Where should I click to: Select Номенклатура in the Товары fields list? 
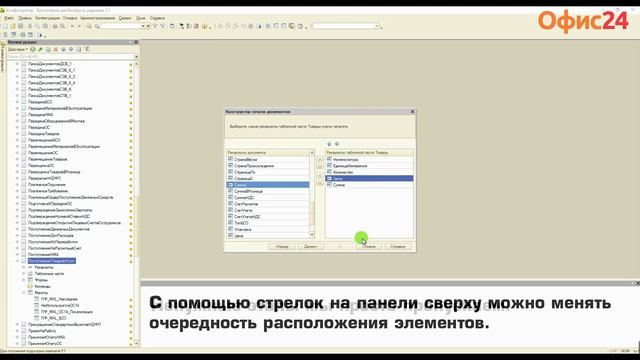369,159
